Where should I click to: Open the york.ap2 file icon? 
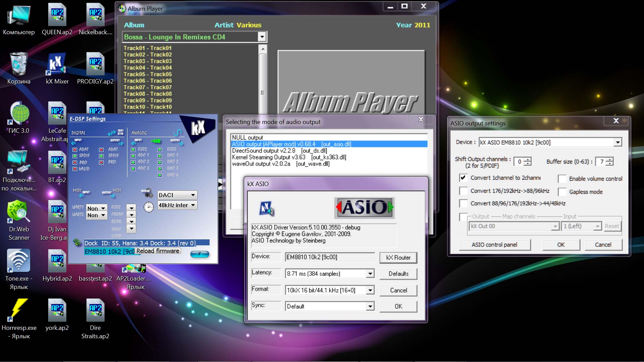(x=57, y=315)
